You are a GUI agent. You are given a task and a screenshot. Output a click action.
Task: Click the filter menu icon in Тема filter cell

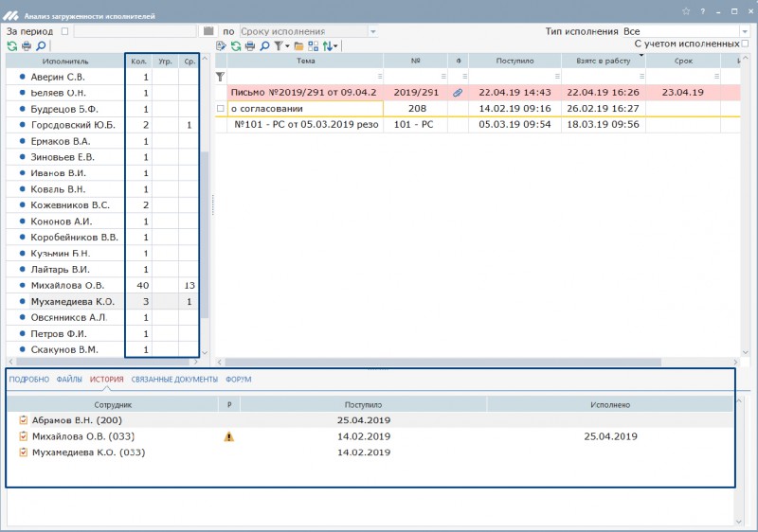380,77
